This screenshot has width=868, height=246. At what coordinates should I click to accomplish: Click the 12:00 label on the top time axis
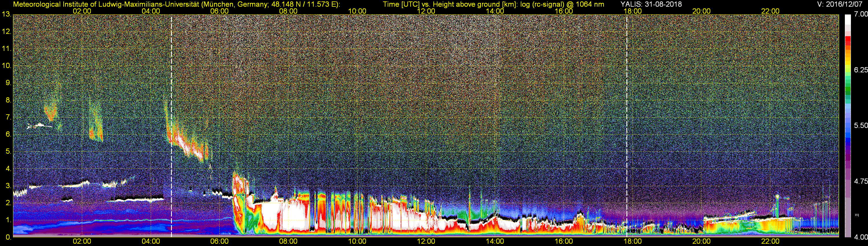click(x=426, y=11)
